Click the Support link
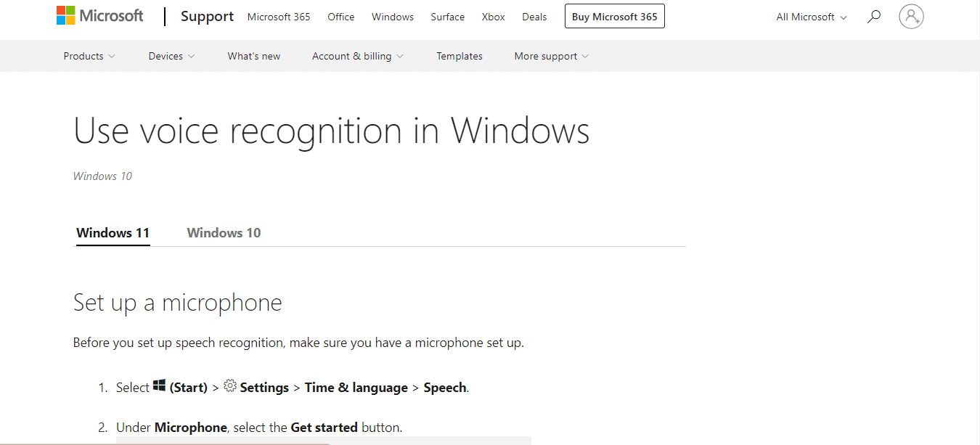 click(207, 16)
